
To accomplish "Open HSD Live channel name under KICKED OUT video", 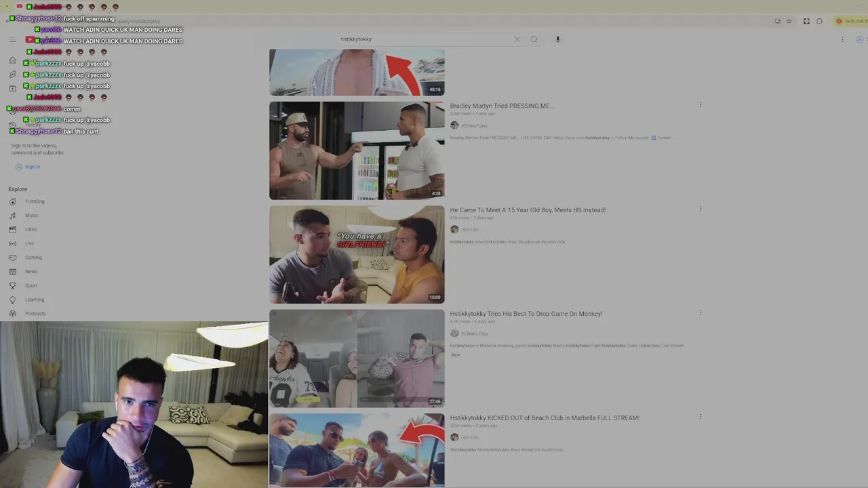I will pyautogui.click(x=469, y=437).
